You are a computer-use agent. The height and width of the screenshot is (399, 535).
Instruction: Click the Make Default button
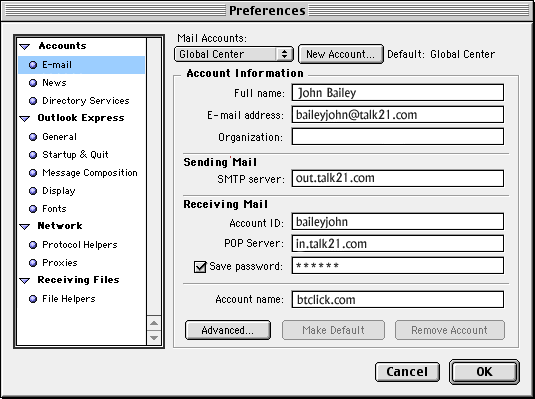[333, 330]
